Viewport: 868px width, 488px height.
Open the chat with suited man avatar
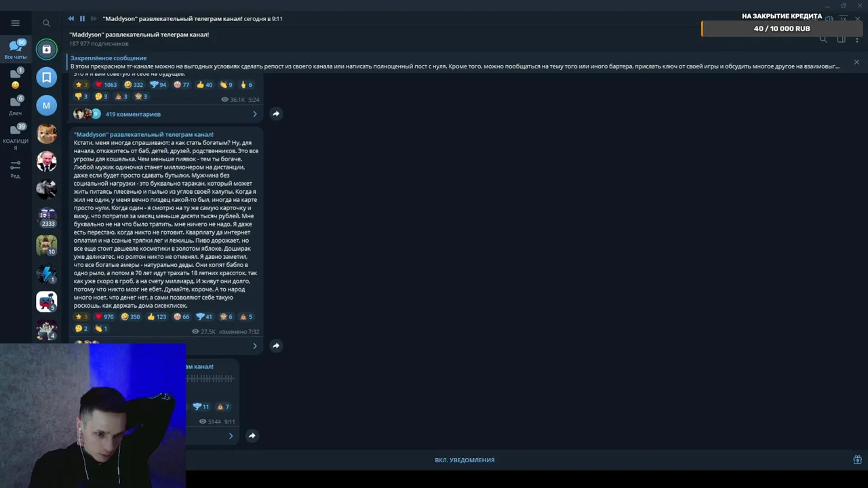pos(47,161)
